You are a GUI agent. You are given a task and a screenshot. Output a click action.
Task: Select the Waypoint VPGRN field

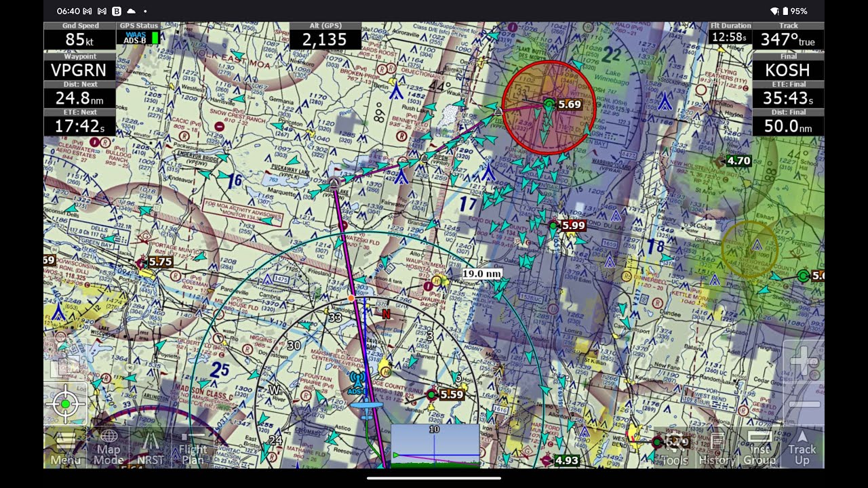79,66
